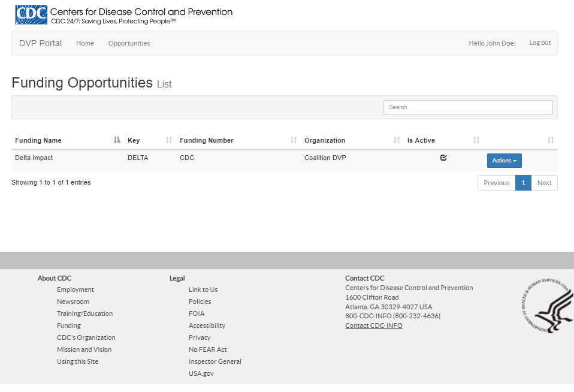This screenshot has height=392, width=574.
Task: Click the DVP Portal brand link
Action: point(40,43)
